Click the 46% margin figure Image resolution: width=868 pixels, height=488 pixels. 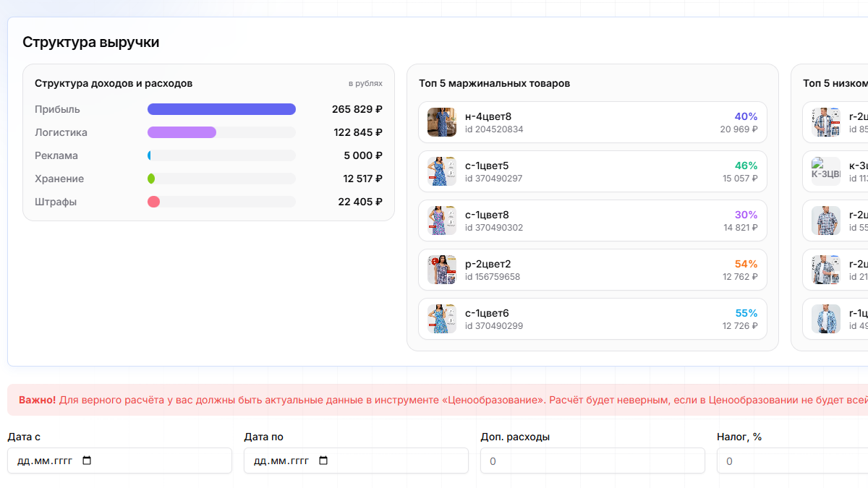point(746,166)
